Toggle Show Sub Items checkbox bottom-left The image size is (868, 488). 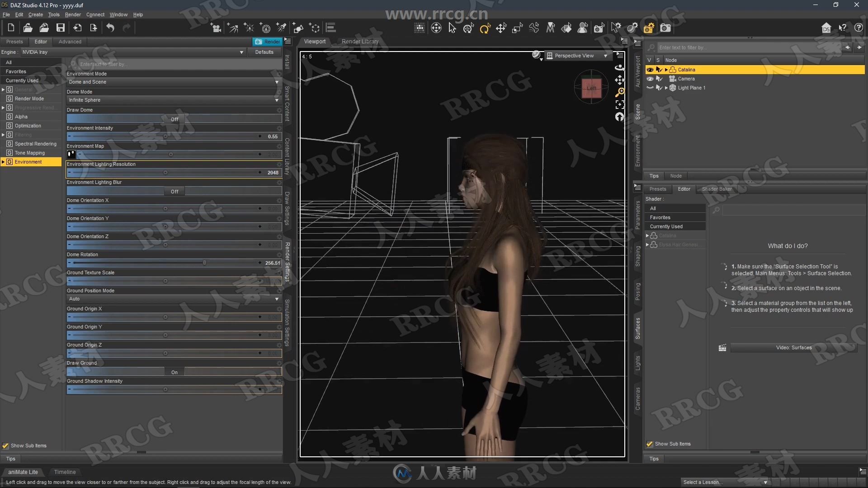5,445
